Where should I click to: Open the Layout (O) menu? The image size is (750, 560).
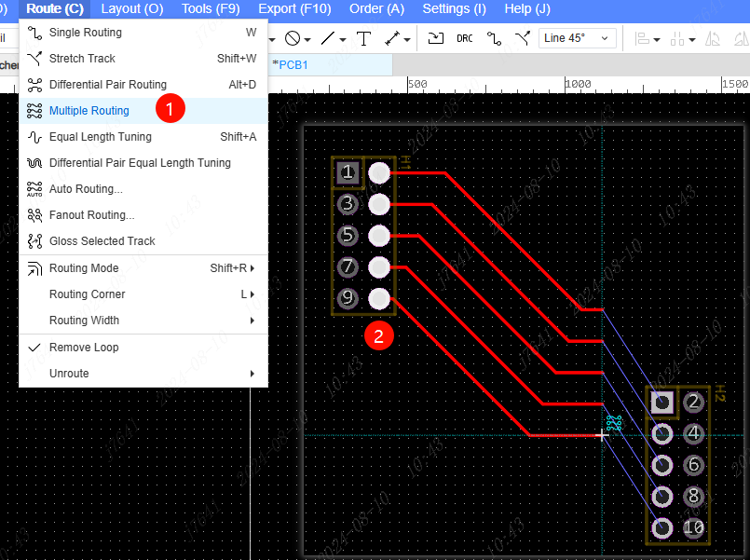[131, 8]
